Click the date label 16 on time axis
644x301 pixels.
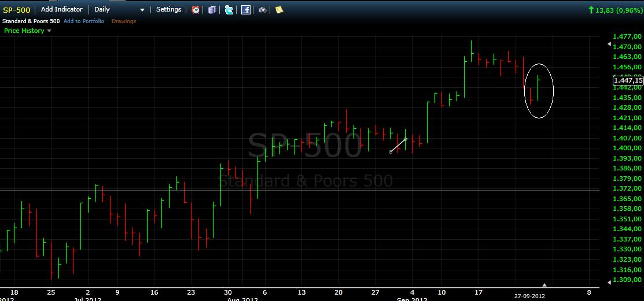(154, 292)
